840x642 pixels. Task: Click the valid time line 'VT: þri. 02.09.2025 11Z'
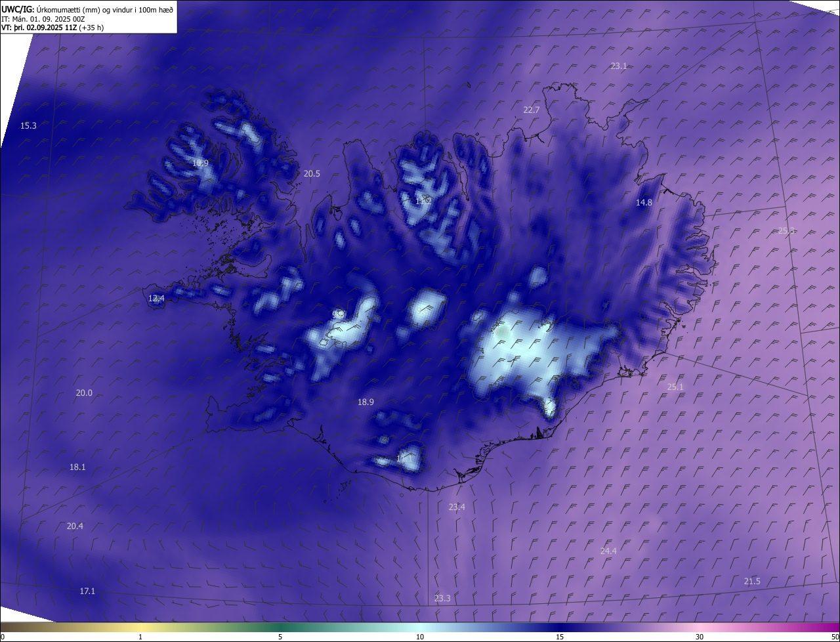39,28
